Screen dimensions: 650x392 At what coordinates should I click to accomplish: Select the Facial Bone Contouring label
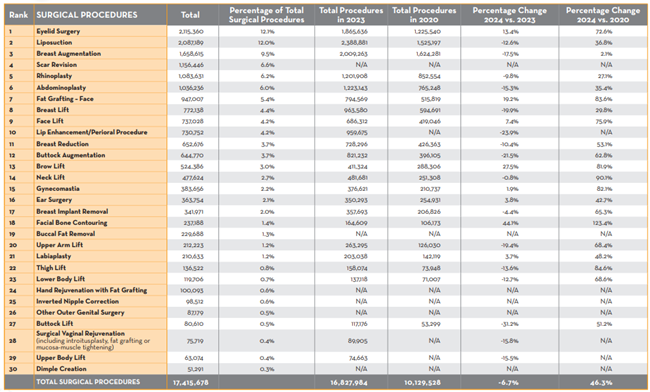(x=72, y=223)
